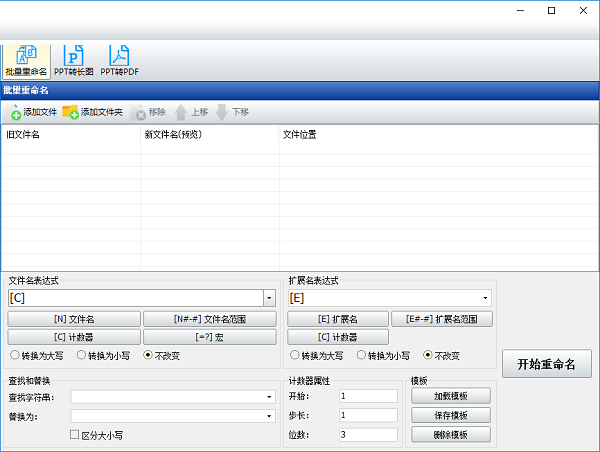The image size is (600, 452).
Task: Select the 批量重命名 tool icon
Action: [26, 58]
